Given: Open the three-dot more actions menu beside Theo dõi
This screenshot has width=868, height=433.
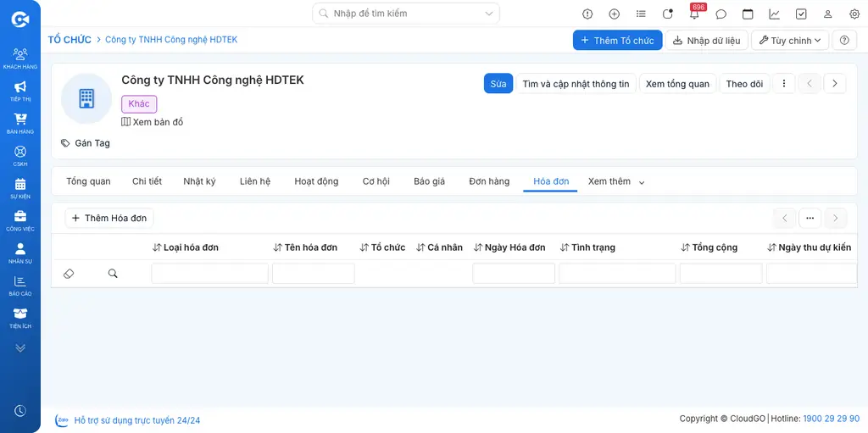Looking at the screenshot, I should [784, 84].
